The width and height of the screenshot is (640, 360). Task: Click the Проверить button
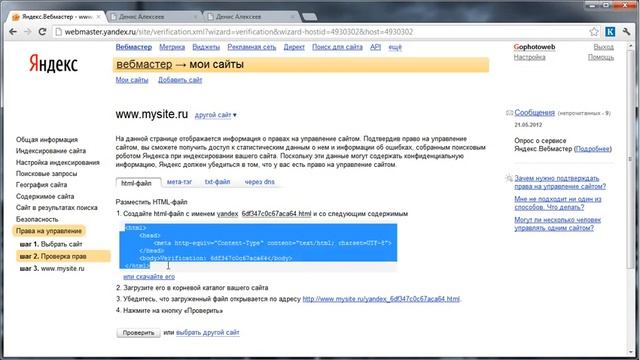point(138,333)
